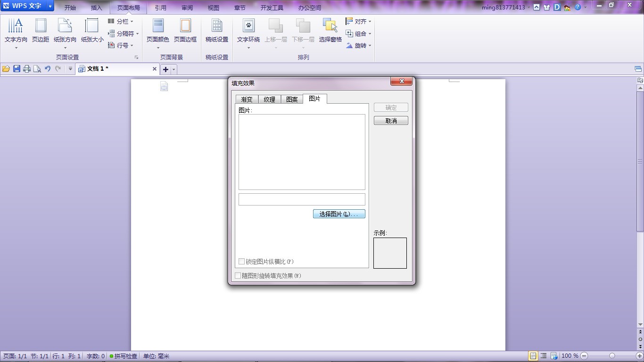Click the undo arrow icon

(x=48, y=69)
